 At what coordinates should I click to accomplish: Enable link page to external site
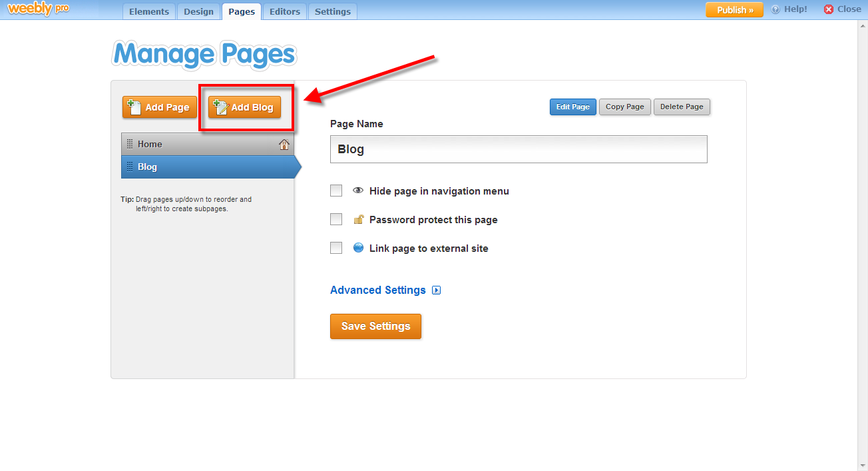tap(336, 248)
